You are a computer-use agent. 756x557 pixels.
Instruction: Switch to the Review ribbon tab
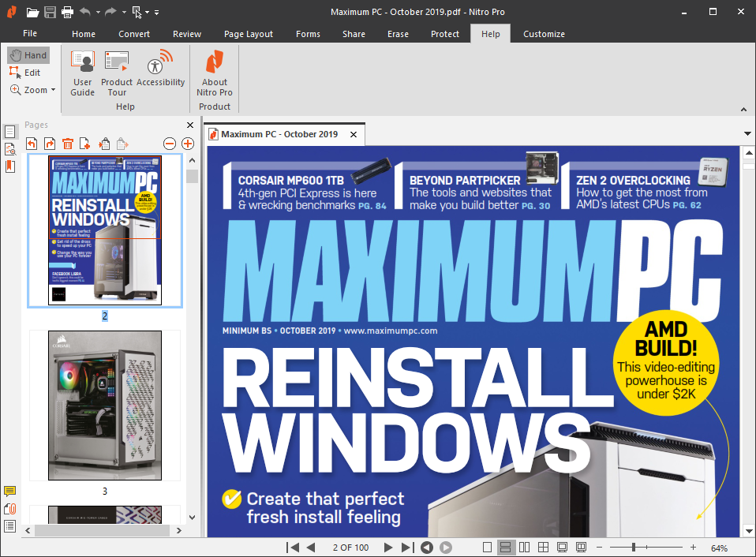pos(187,34)
